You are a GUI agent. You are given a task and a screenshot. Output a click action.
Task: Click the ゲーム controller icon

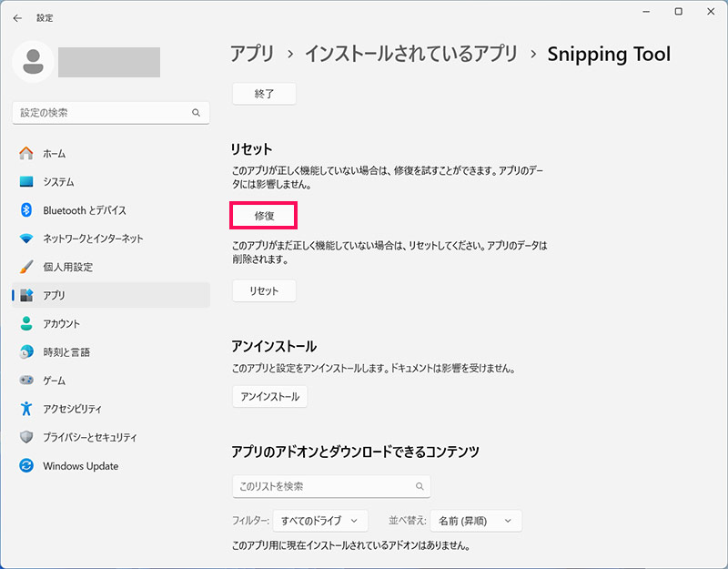26,381
